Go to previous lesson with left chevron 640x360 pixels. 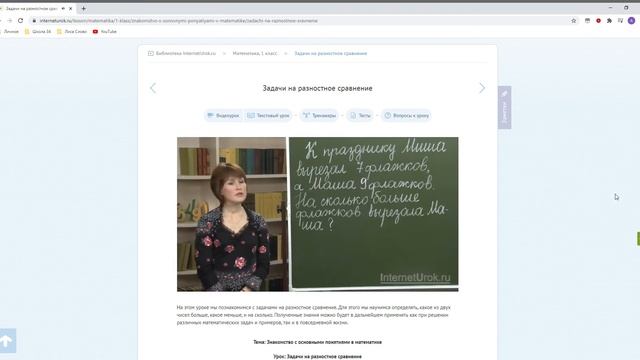coord(153,88)
